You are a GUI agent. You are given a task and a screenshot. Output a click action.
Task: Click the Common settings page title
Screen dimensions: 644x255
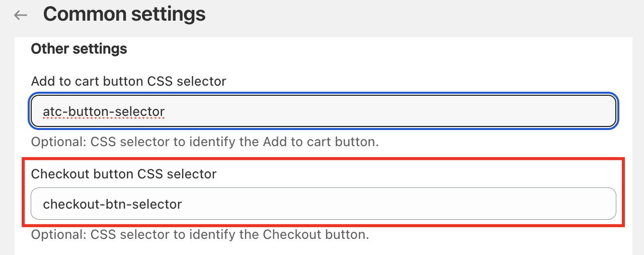pos(124,14)
